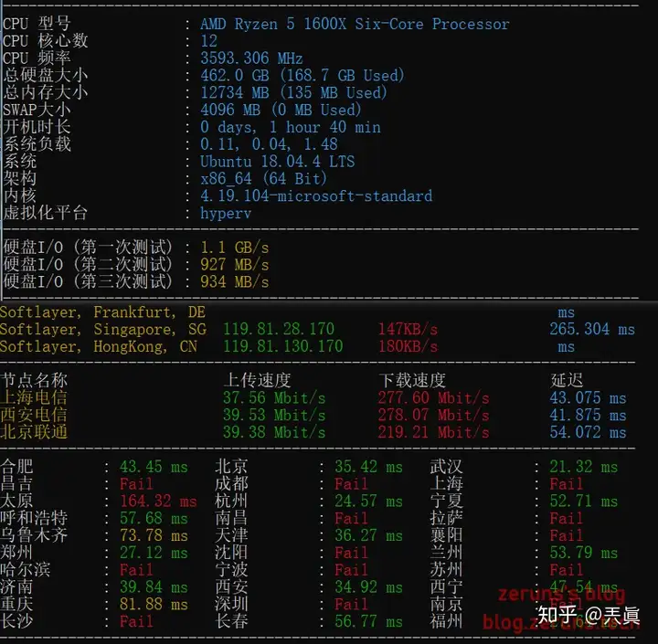This screenshot has height=644, width=658.
Task: Click the 宁夏 ping result 52.71 ms
Action: 584,501
